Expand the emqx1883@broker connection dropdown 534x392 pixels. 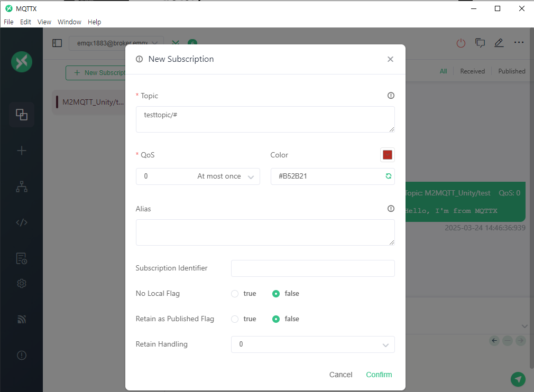click(x=116, y=43)
